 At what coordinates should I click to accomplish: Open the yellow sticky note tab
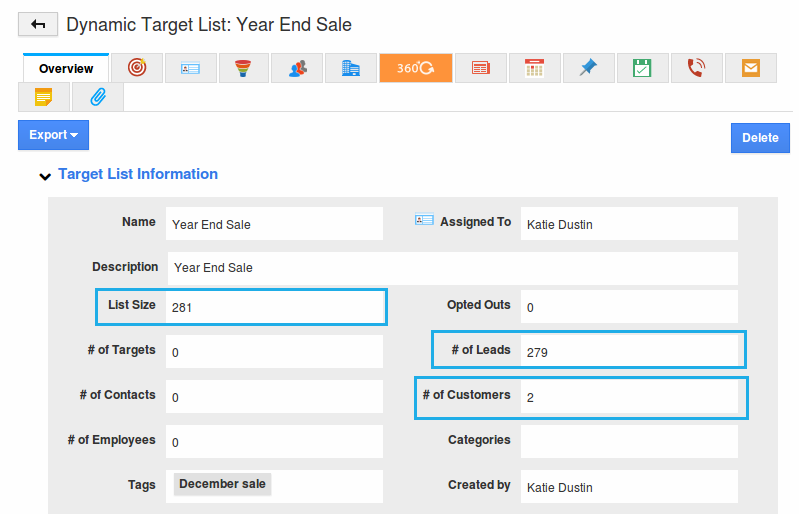click(x=44, y=97)
